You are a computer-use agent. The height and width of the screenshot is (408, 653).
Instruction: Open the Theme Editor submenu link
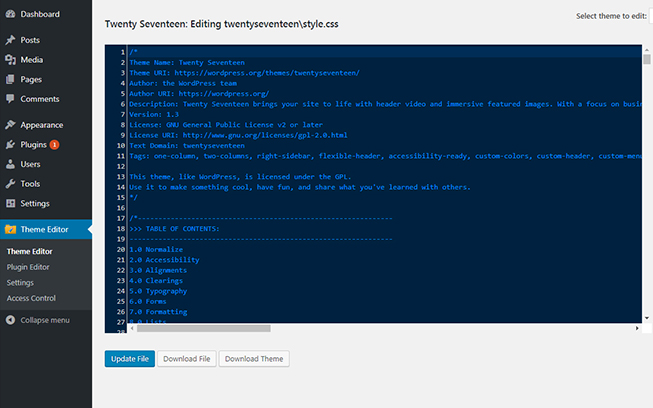(30, 251)
